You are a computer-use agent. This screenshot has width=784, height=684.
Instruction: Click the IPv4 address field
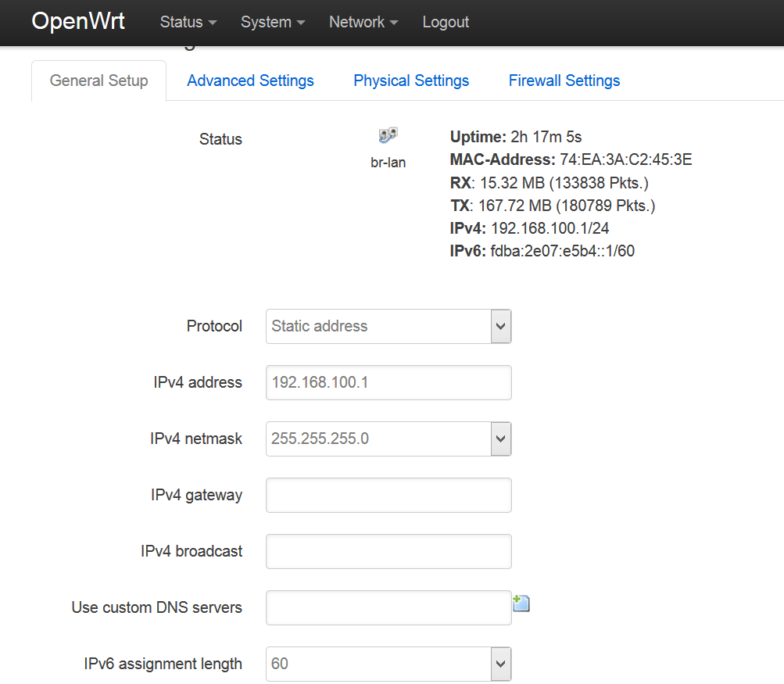click(x=388, y=382)
